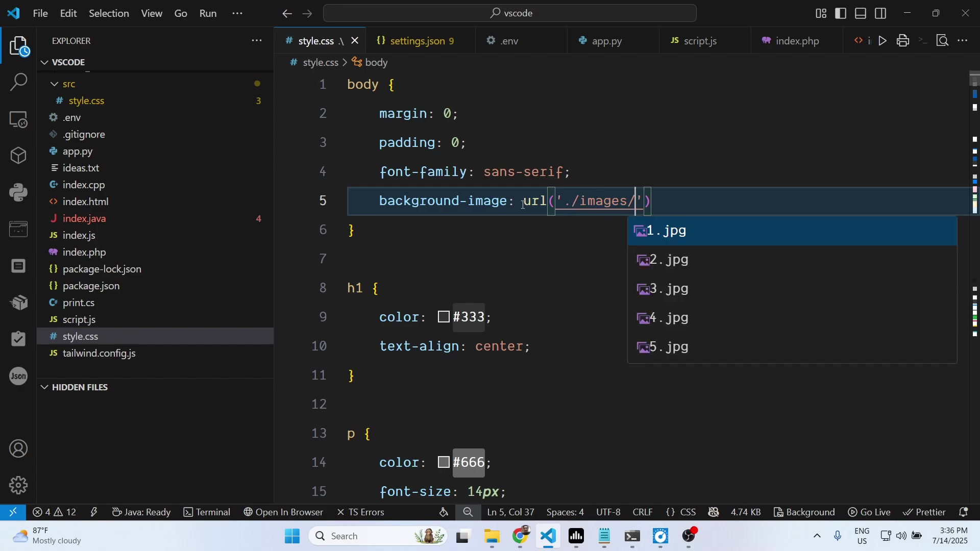Go forward with the right arrow
This screenshot has height=551, width=980.
tap(307, 14)
